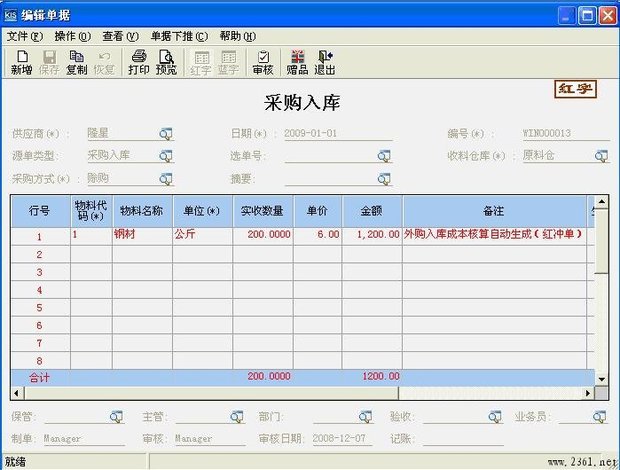
Task: Click the 红字 toolbar icon
Action: click(201, 62)
